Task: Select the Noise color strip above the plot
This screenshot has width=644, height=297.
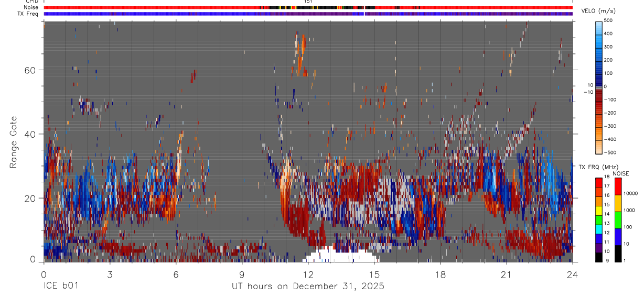Action: [x=308, y=7]
